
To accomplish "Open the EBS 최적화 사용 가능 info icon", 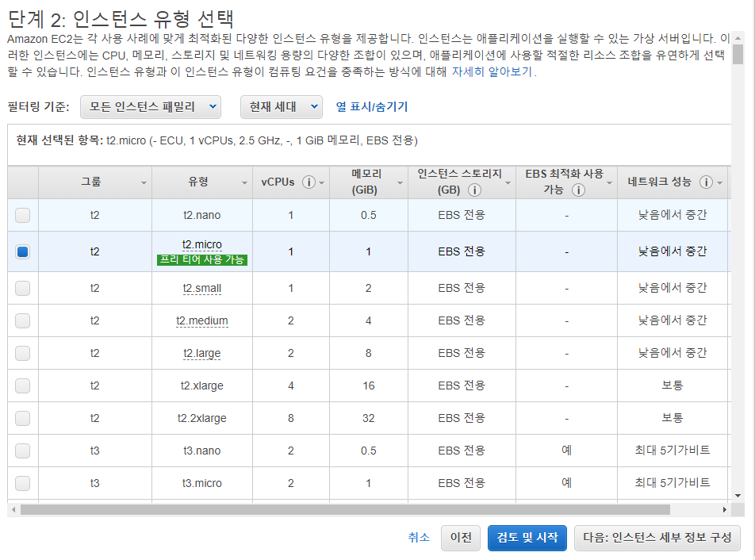I will [578, 190].
